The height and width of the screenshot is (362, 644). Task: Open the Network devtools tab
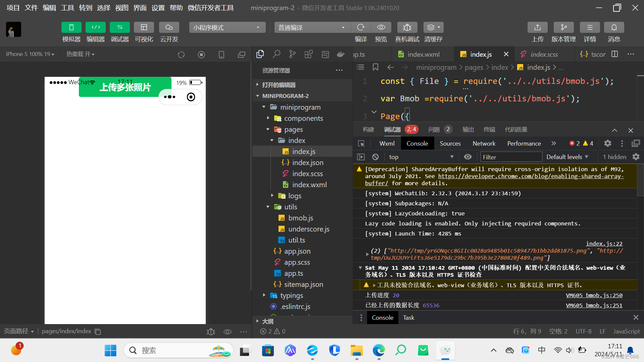point(484,143)
